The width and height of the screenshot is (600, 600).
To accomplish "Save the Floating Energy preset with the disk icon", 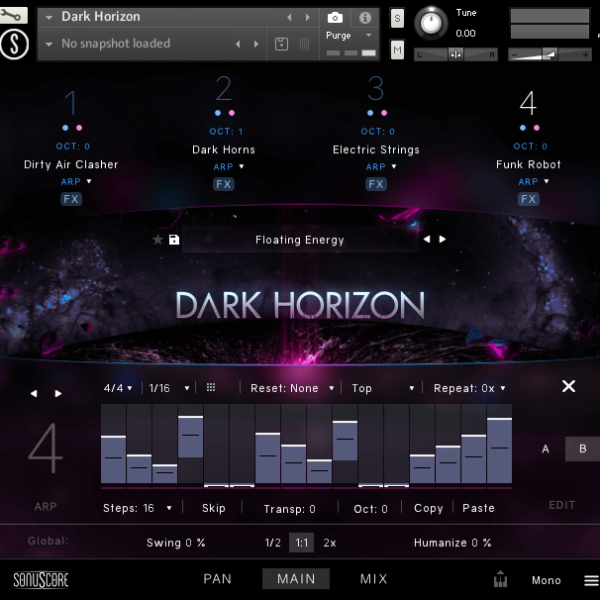I will point(174,240).
